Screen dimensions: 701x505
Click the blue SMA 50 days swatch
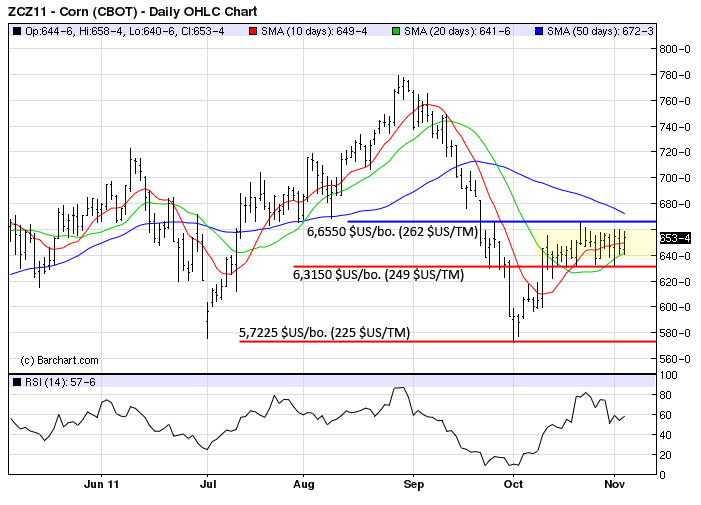(x=539, y=31)
